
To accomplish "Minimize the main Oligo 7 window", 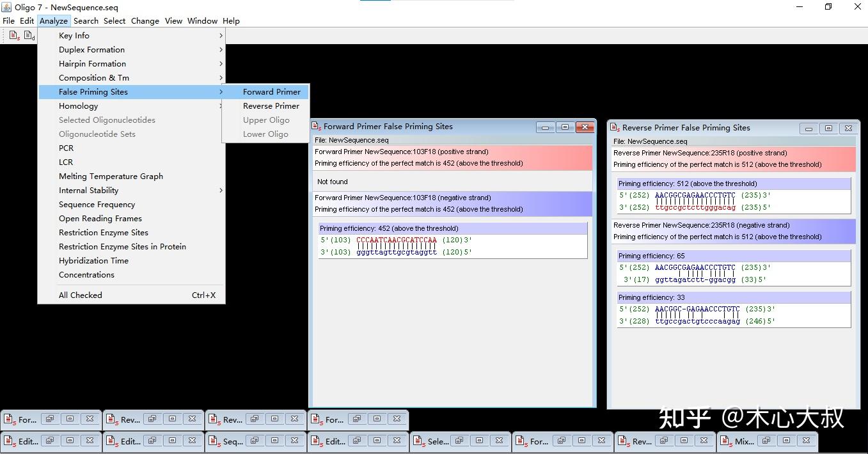I will (800, 7).
